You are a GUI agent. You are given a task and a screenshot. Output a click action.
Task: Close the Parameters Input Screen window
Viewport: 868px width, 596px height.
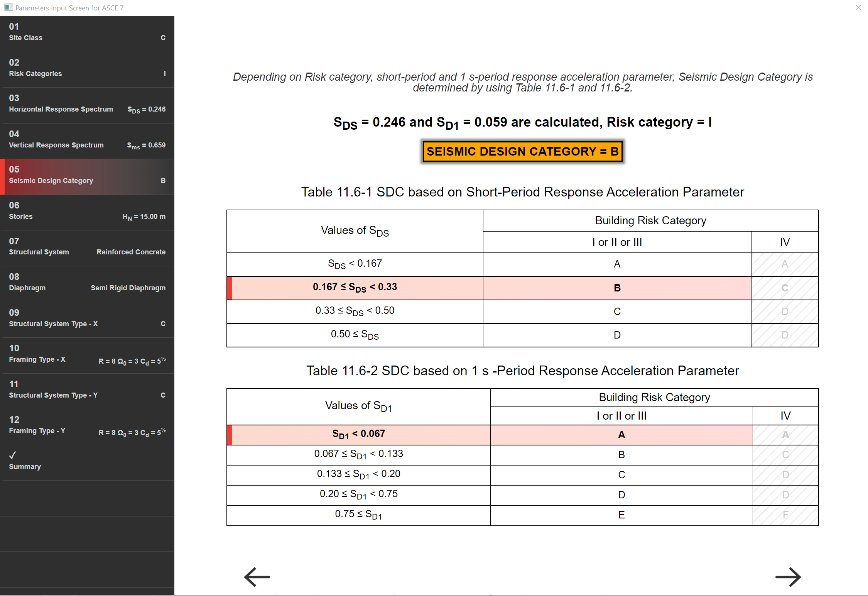click(858, 8)
